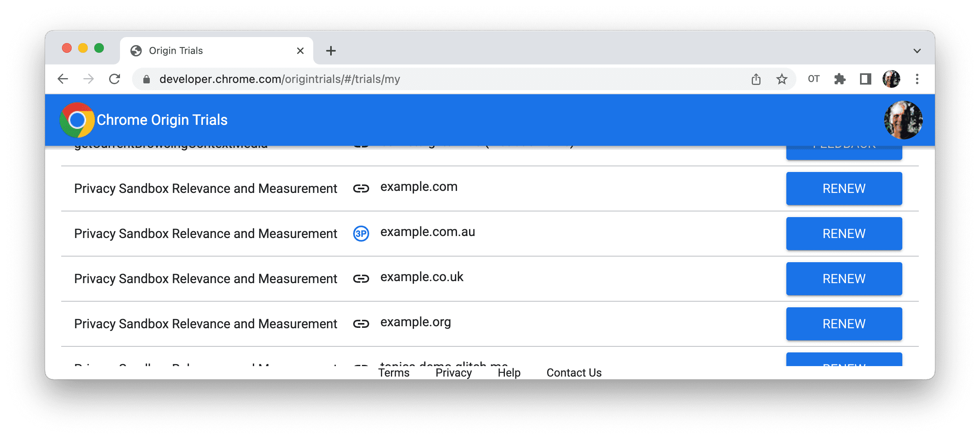Click the page reload button
980x439 pixels.
116,79
